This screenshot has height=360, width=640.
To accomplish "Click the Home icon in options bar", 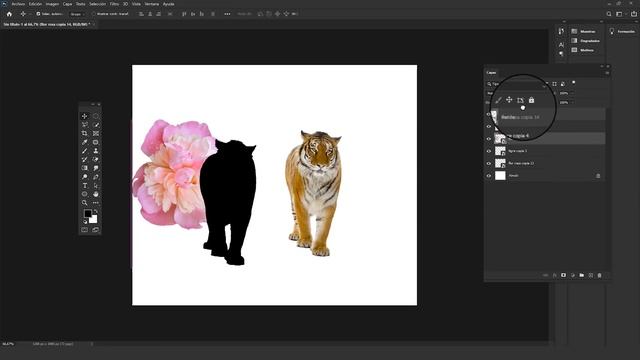I will (x=9, y=14).
